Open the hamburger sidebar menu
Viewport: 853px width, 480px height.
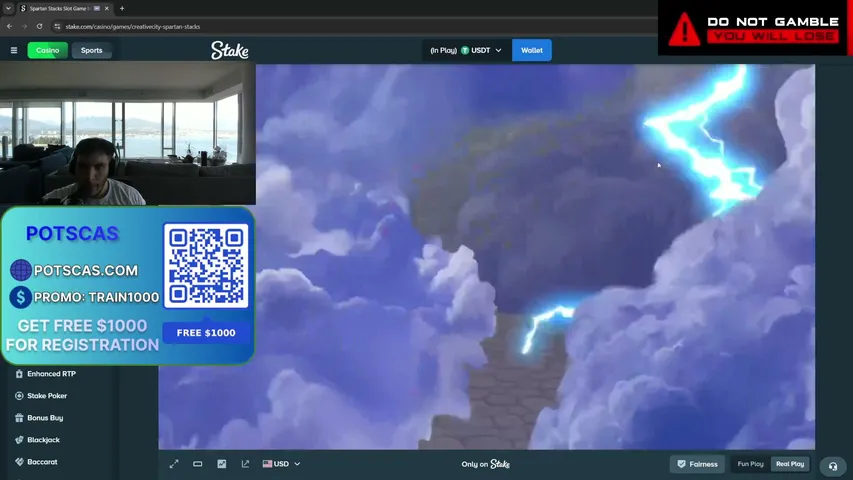[14, 50]
